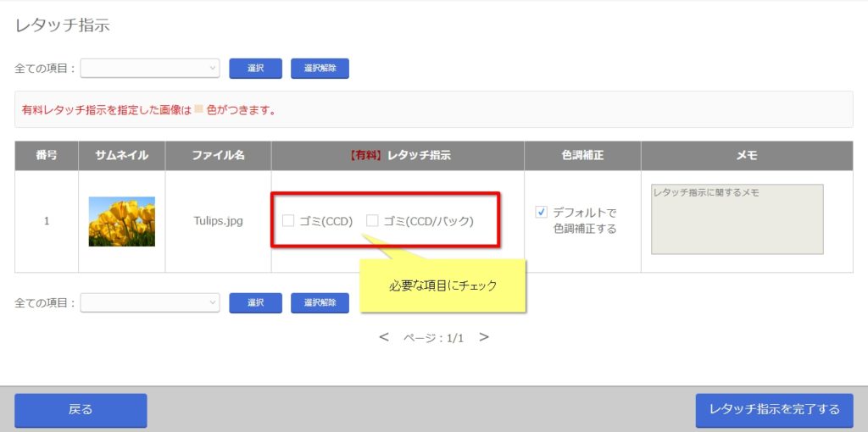Click the red 有料レタッチ指示 notice text
The image size is (868, 432).
(149, 110)
